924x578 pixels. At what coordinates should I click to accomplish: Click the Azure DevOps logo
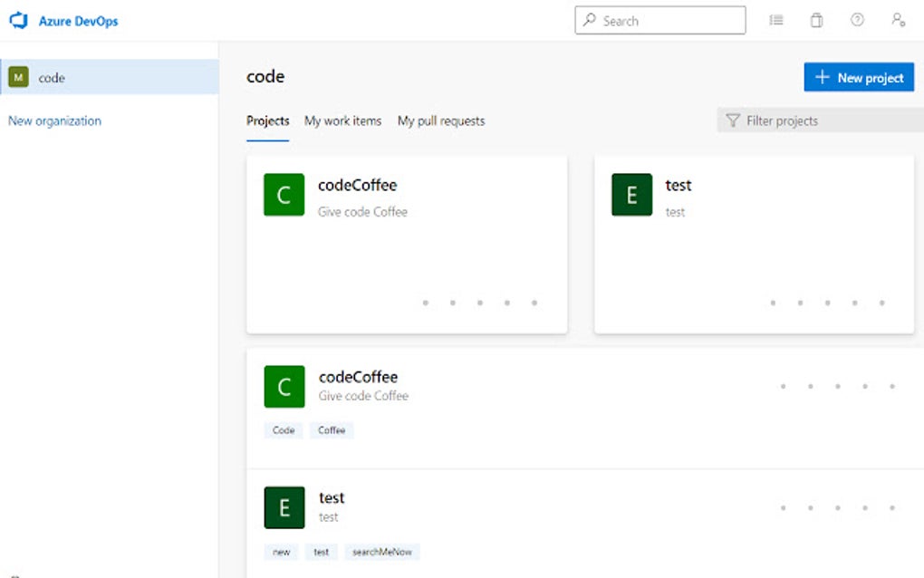click(18, 20)
